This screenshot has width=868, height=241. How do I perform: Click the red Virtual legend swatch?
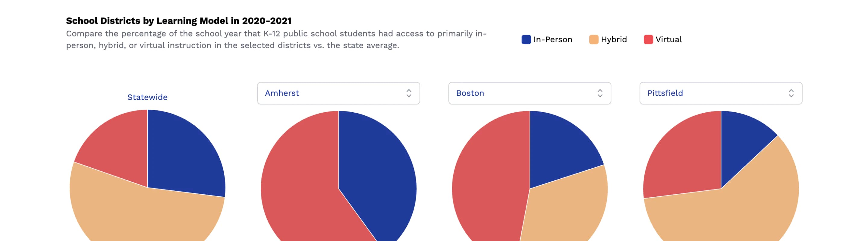[x=648, y=39]
